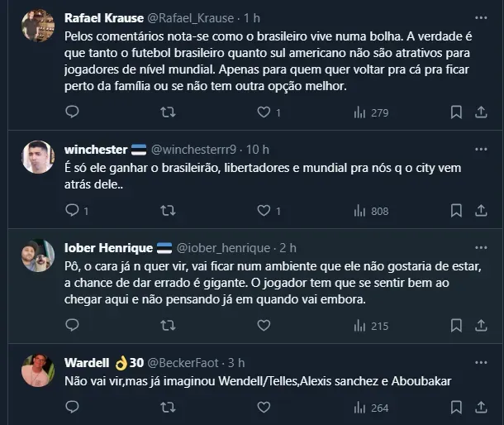Image resolution: width=504 pixels, height=425 pixels.
Task: Reply to winchester's tweet
Action: click(72, 211)
